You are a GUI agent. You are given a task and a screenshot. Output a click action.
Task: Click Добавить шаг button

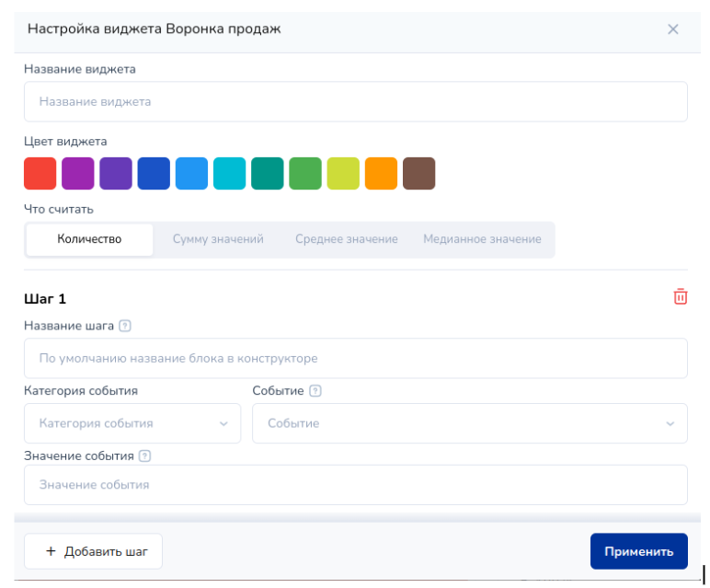tap(93, 552)
